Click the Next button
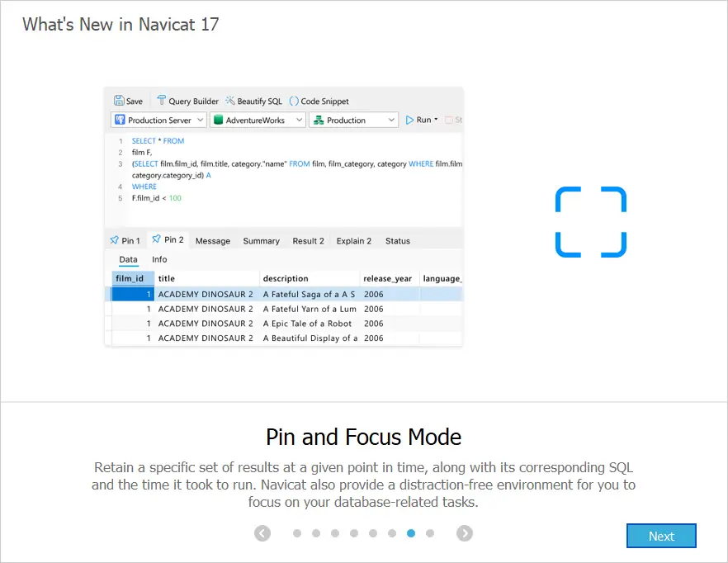The height and width of the screenshot is (563, 728). [661, 536]
